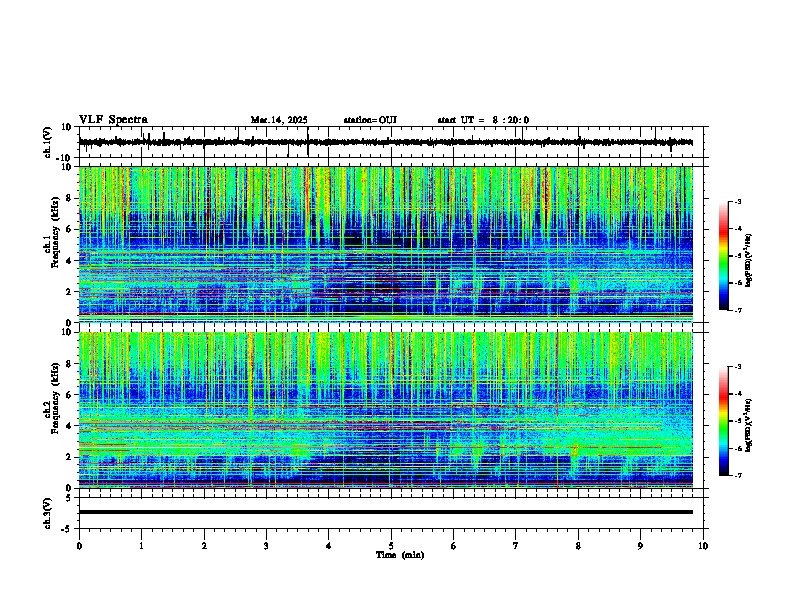Select the date text "Mar.14, 2025"
Screen dimensions: 792x612
coord(279,120)
